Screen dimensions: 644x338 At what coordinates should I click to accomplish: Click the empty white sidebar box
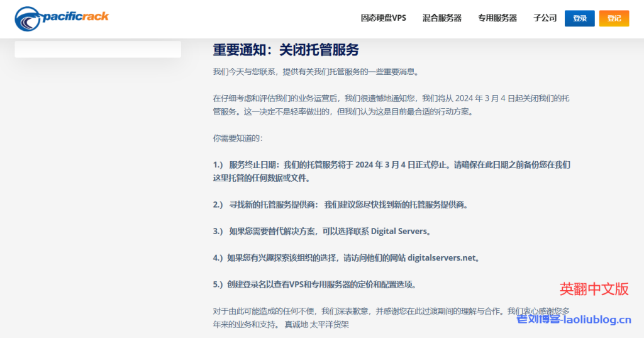pos(97,49)
